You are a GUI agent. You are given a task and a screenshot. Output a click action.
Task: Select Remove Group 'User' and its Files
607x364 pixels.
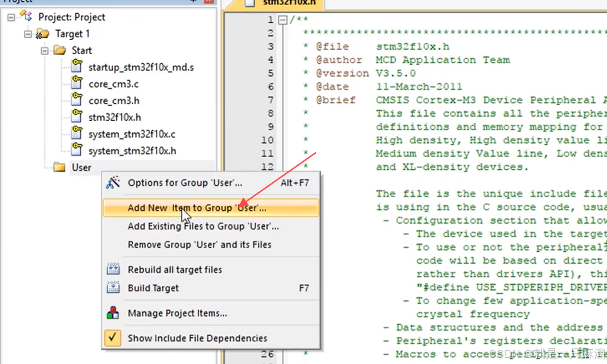pos(211,245)
